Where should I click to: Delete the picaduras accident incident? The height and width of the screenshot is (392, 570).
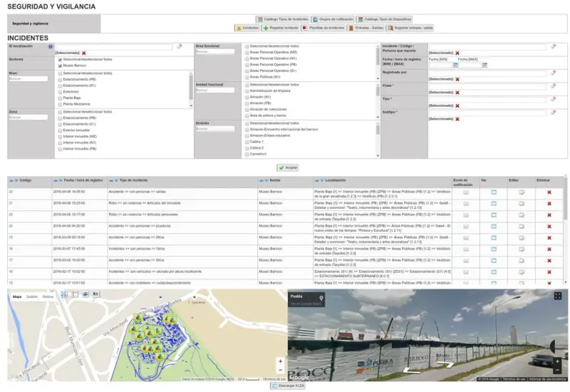pyautogui.click(x=549, y=227)
